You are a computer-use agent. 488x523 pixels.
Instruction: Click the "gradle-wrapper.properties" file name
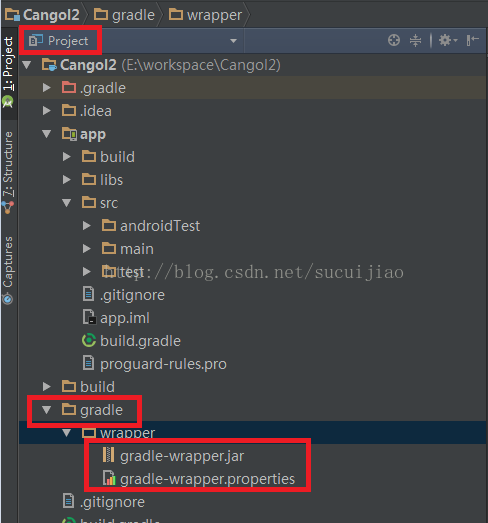(x=207, y=479)
